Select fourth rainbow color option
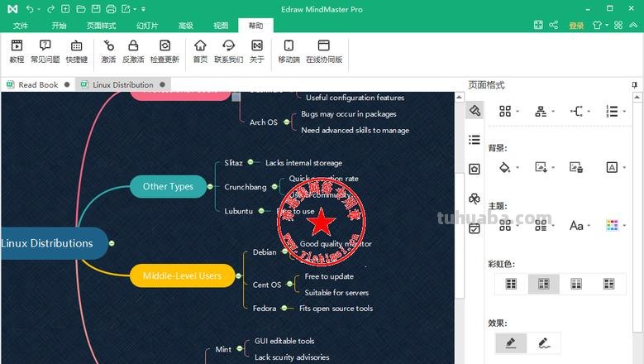 click(x=608, y=284)
